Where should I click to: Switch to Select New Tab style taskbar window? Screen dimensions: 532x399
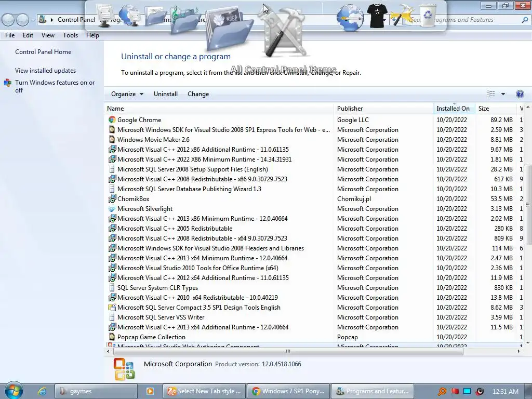tap(204, 391)
